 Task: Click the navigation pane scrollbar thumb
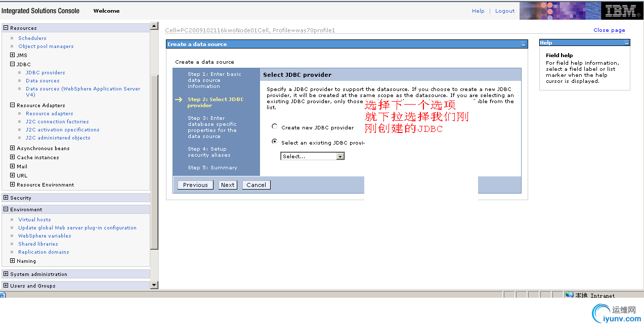tap(154, 162)
